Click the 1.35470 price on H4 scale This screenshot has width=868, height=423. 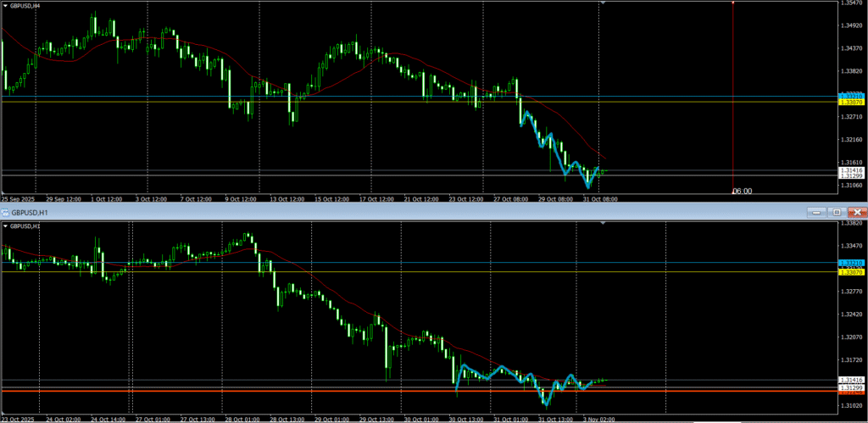(851, 3)
